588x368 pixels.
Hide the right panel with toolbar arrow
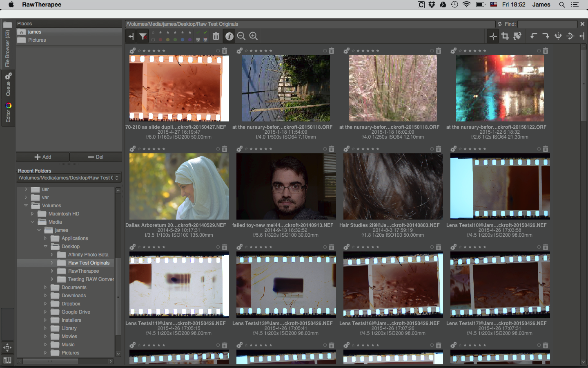(582, 36)
